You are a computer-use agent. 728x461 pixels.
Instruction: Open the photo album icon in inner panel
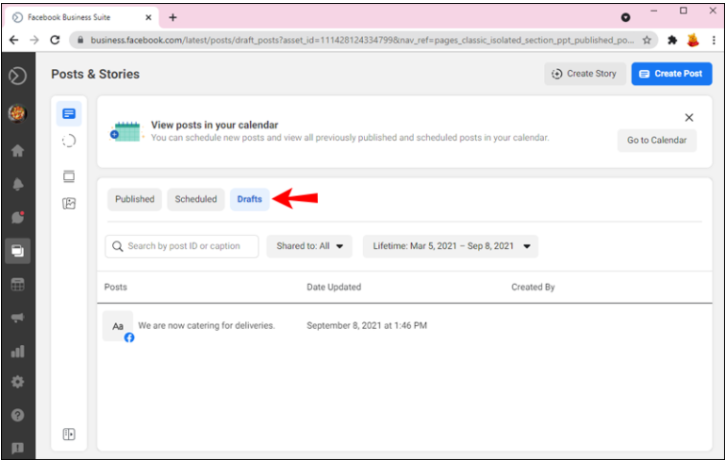69,203
